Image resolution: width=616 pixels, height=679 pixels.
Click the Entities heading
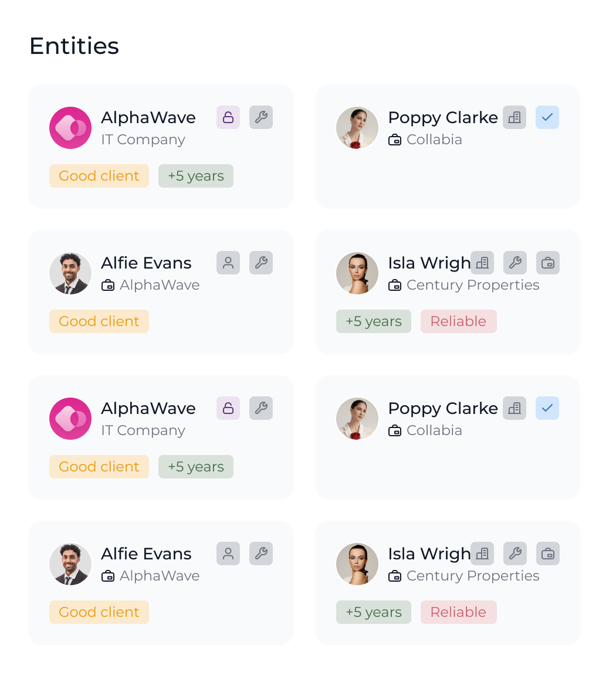click(x=75, y=46)
